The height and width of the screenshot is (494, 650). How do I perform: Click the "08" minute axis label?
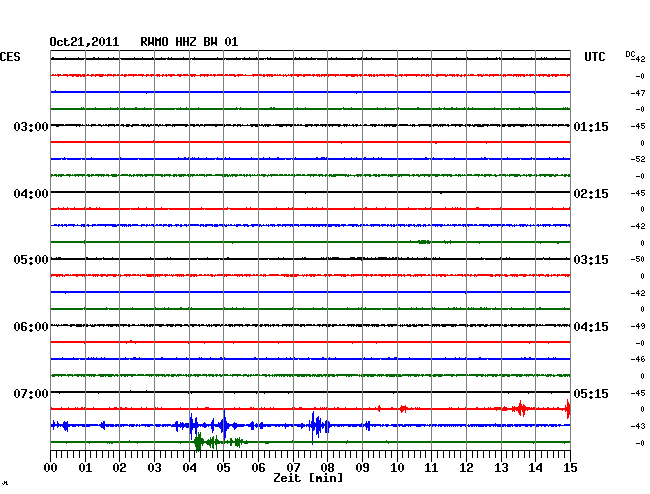[327, 468]
